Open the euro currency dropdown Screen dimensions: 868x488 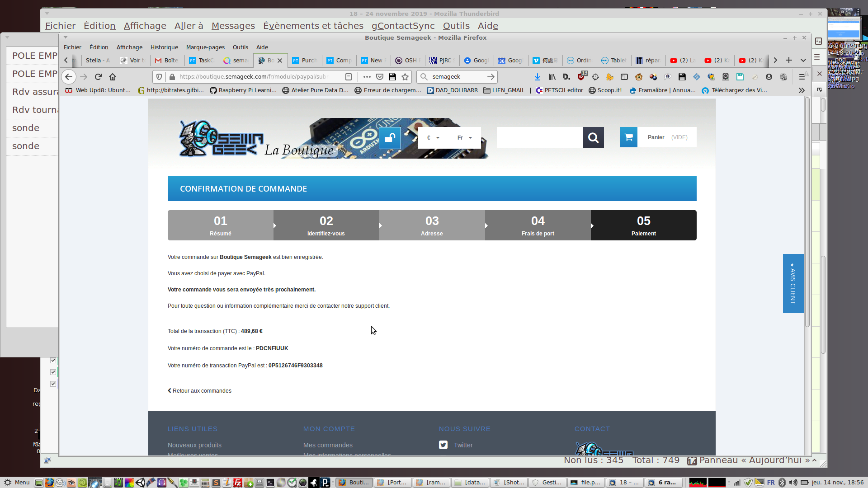pyautogui.click(x=433, y=138)
